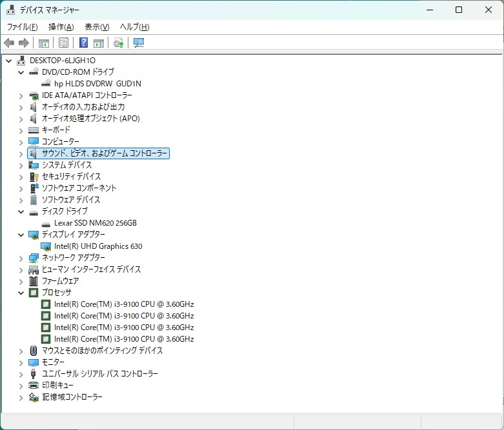Viewport: 504px width, 430px height.
Task: Expand オーディオの入力および出力 category
Action: click(21, 108)
